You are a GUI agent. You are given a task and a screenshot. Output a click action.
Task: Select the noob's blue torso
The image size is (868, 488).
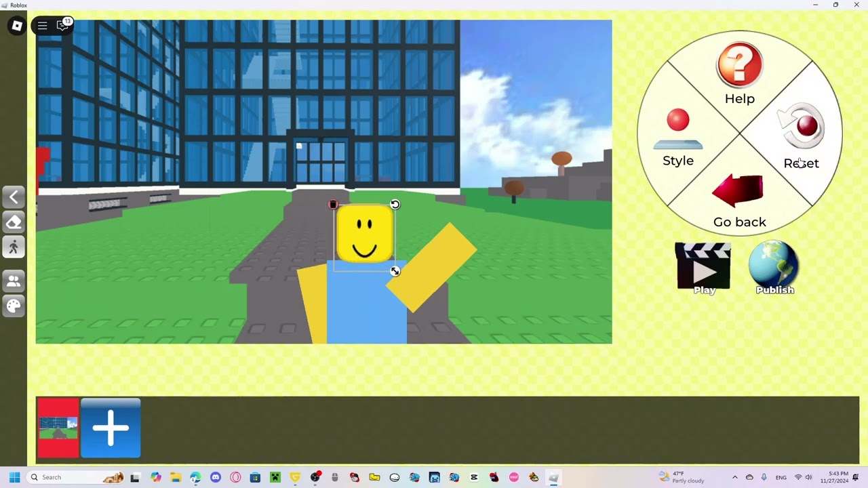(367, 304)
